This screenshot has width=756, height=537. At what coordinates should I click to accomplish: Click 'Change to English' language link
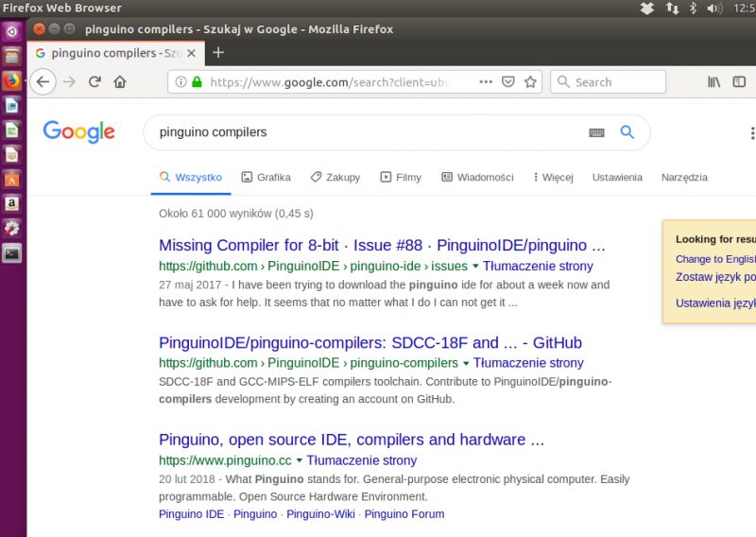[715, 259]
